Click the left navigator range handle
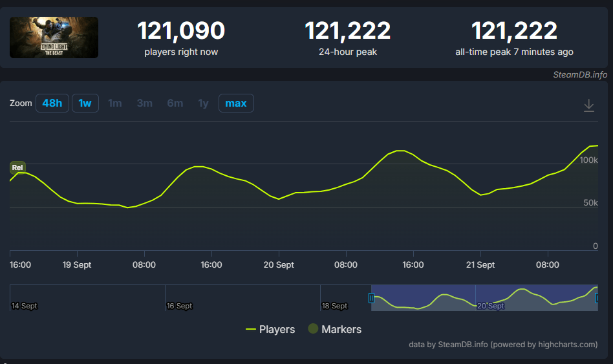The width and height of the screenshot is (613, 364). [x=371, y=298]
